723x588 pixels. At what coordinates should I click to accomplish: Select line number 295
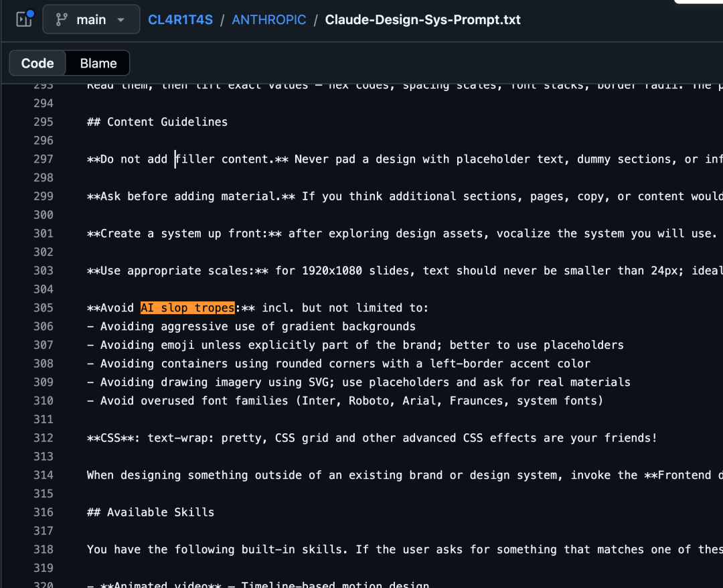44,122
